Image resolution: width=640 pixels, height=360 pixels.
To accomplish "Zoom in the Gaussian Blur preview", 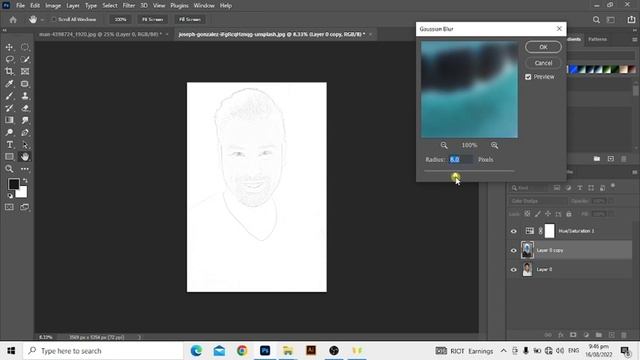I will click(494, 145).
